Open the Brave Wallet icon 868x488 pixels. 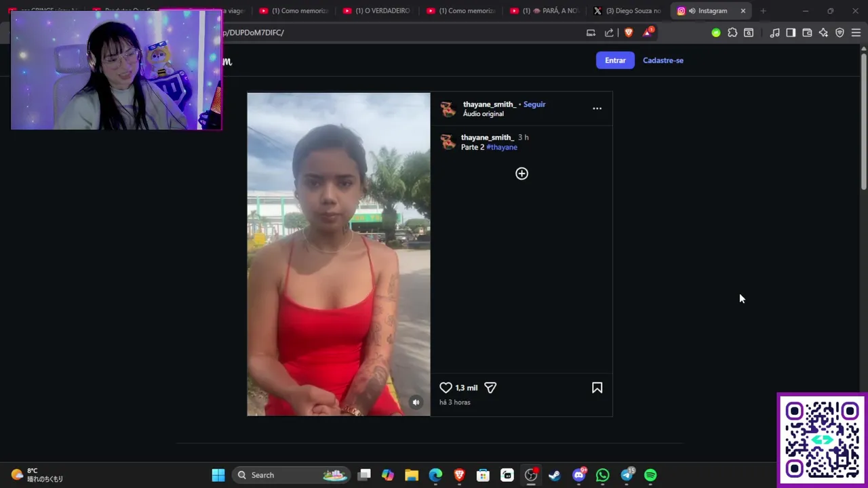point(807,33)
